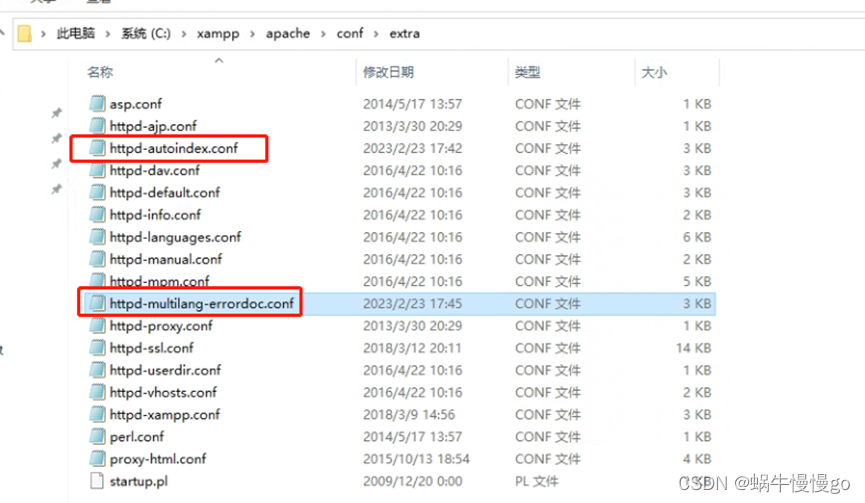The width and height of the screenshot is (865, 503).
Task: Click the 6 KB size of httpd-languages.conf
Action: [697, 237]
